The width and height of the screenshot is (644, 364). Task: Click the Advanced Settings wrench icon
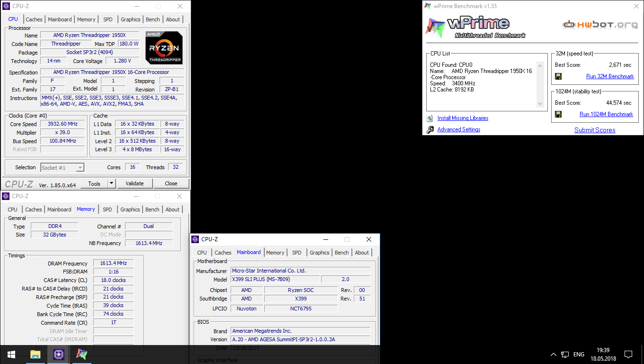[x=429, y=129]
